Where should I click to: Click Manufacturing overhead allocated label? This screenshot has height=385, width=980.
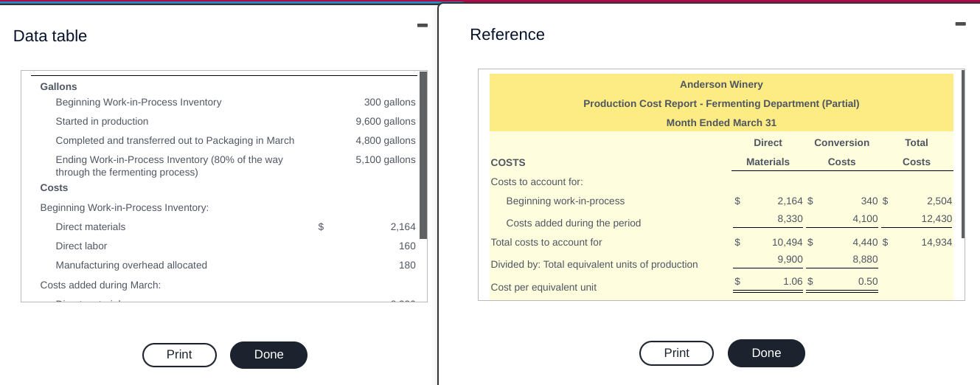pos(131,265)
